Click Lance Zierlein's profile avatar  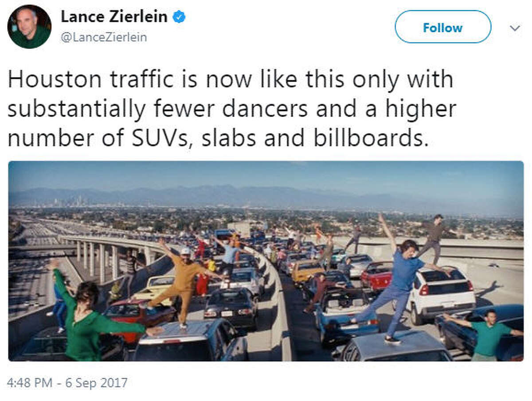(x=29, y=27)
